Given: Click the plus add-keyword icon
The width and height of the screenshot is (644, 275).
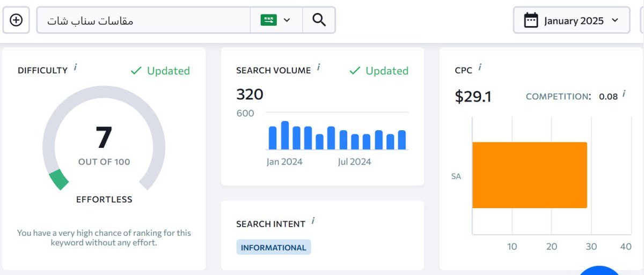Looking at the screenshot, I should pos(16,20).
